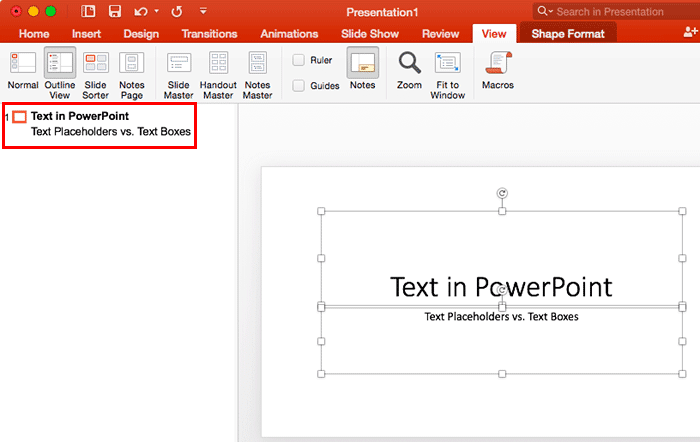Click the Search in Presentation field

[618, 12]
